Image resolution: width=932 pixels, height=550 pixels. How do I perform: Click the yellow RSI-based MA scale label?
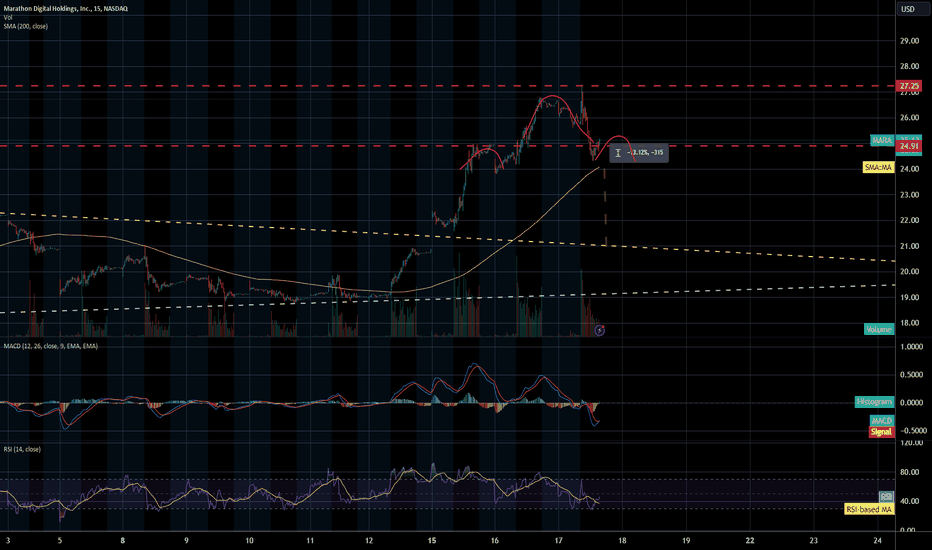pos(869,510)
